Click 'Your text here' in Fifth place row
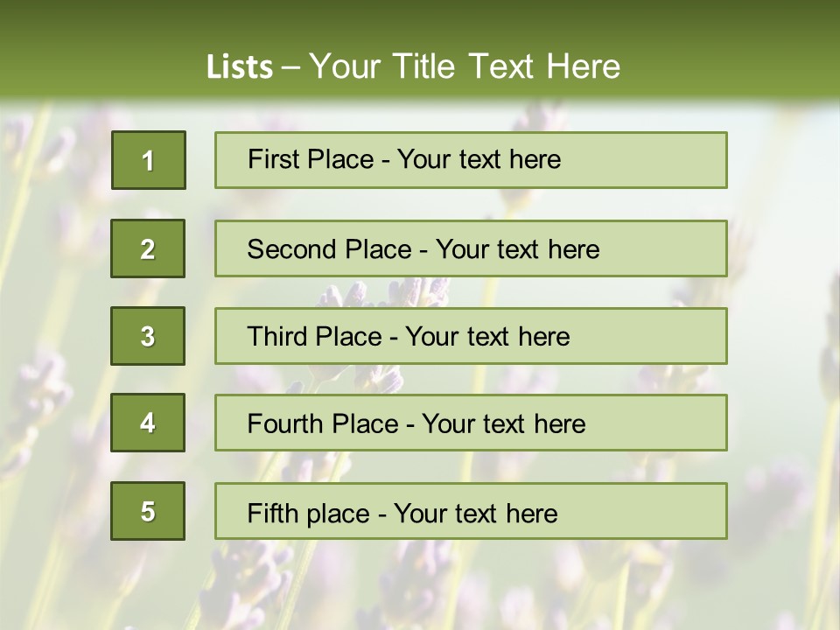Image resolution: width=840 pixels, height=630 pixels. [x=476, y=514]
